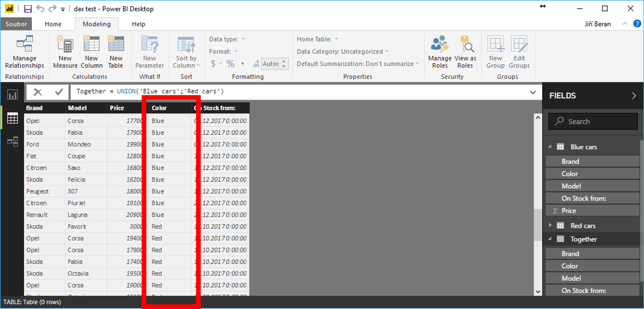Create a New Table

pos(116,52)
